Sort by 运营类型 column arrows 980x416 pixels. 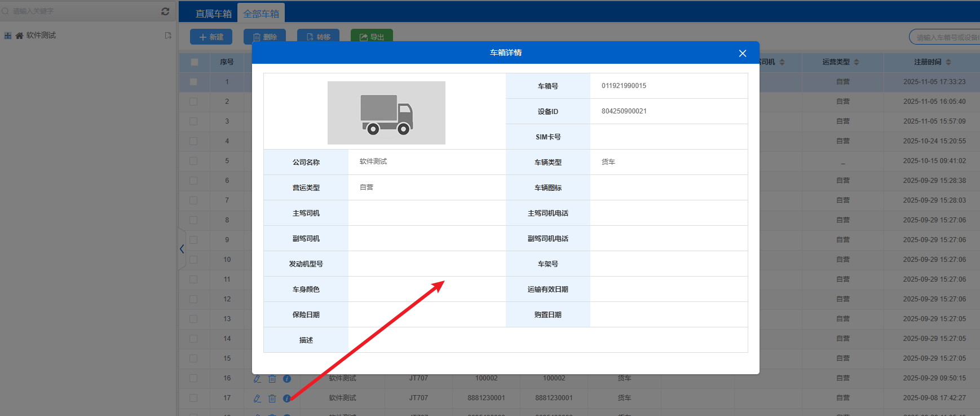[x=857, y=62]
